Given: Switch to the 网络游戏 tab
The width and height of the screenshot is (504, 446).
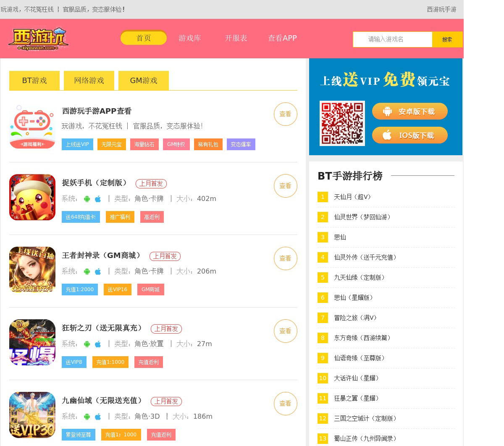Looking at the screenshot, I should pos(89,81).
